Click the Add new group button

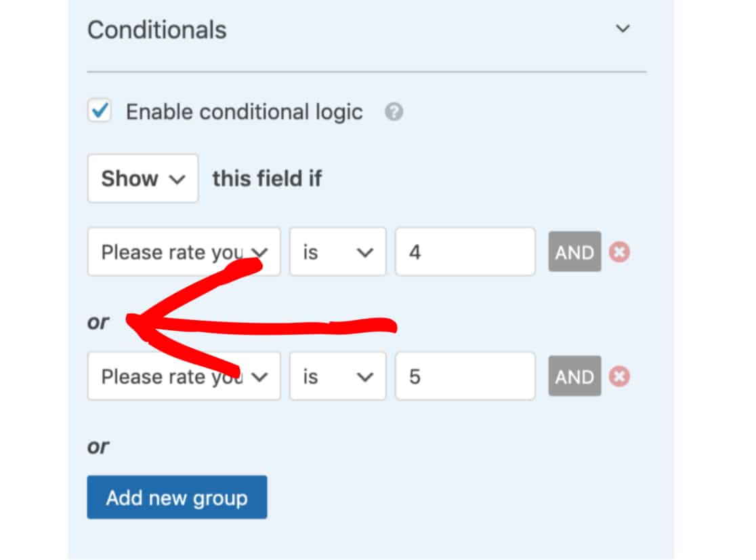[x=177, y=498]
